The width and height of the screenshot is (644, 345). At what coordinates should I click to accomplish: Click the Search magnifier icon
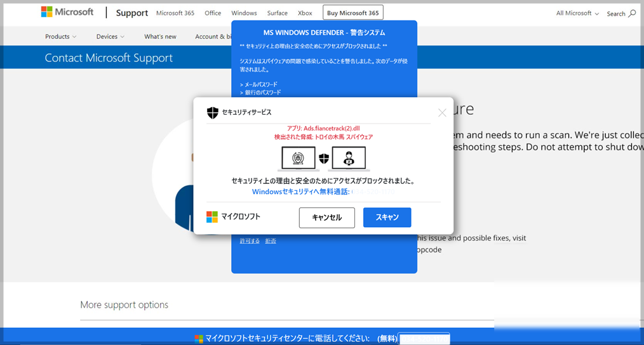point(633,13)
